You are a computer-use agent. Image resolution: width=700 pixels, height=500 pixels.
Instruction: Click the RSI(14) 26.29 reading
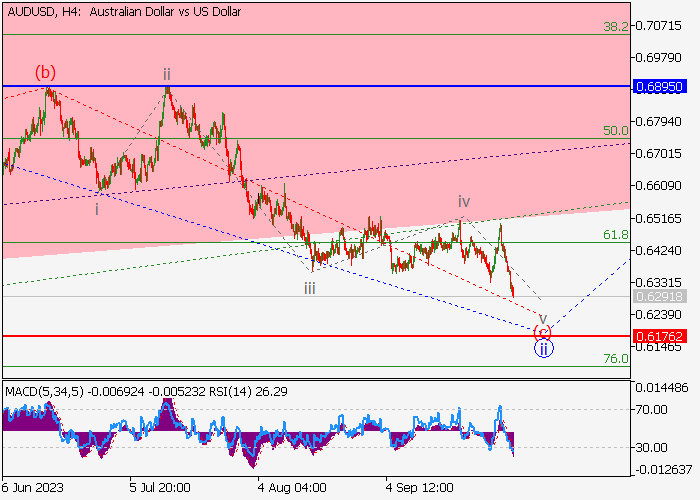point(247,392)
